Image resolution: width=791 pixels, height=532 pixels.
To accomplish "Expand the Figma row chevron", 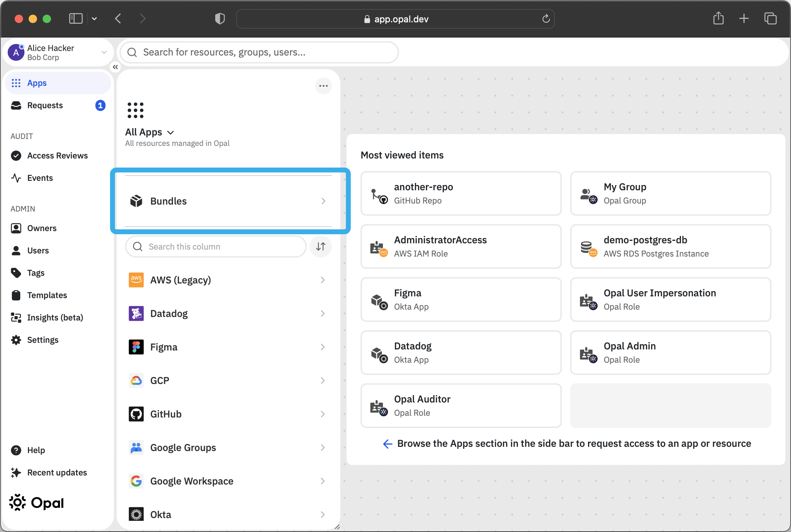I will pyautogui.click(x=323, y=347).
